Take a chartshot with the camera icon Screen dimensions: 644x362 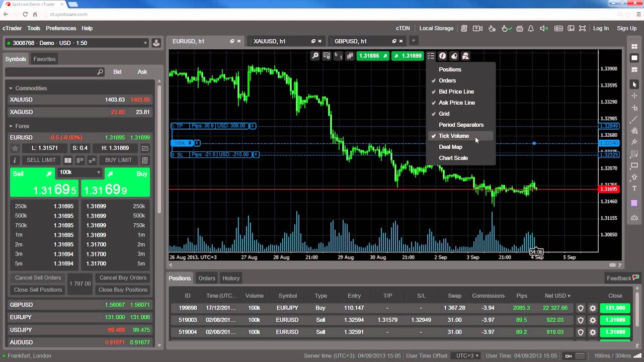(x=634, y=218)
